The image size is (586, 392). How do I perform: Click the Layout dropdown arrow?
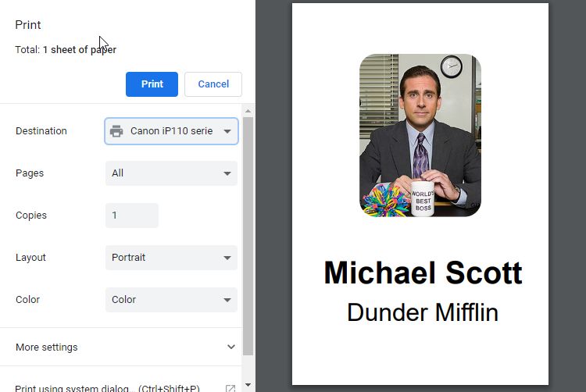coord(227,258)
